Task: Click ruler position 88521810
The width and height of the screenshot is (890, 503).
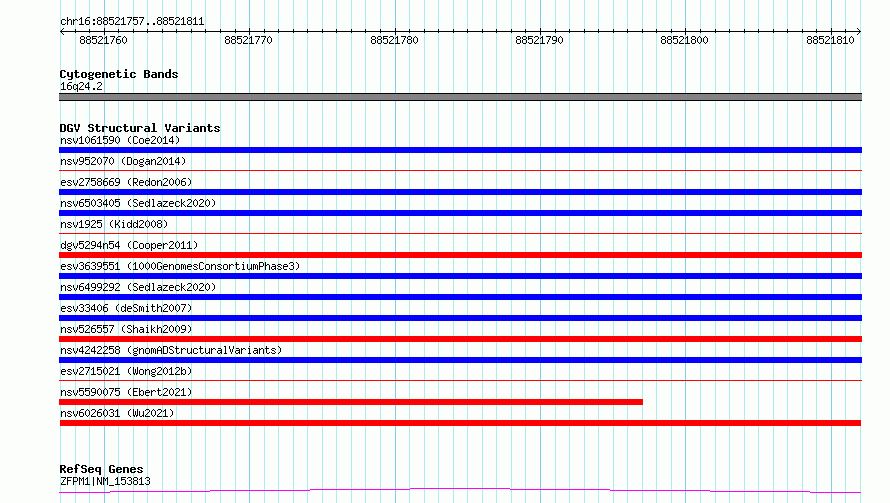Action: 830,40
